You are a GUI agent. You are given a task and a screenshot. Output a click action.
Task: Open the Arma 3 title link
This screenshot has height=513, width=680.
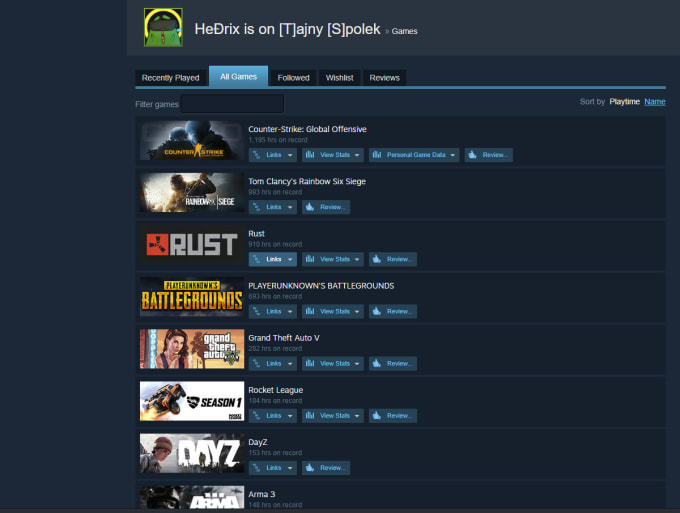pyautogui.click(x=262, y=494)
